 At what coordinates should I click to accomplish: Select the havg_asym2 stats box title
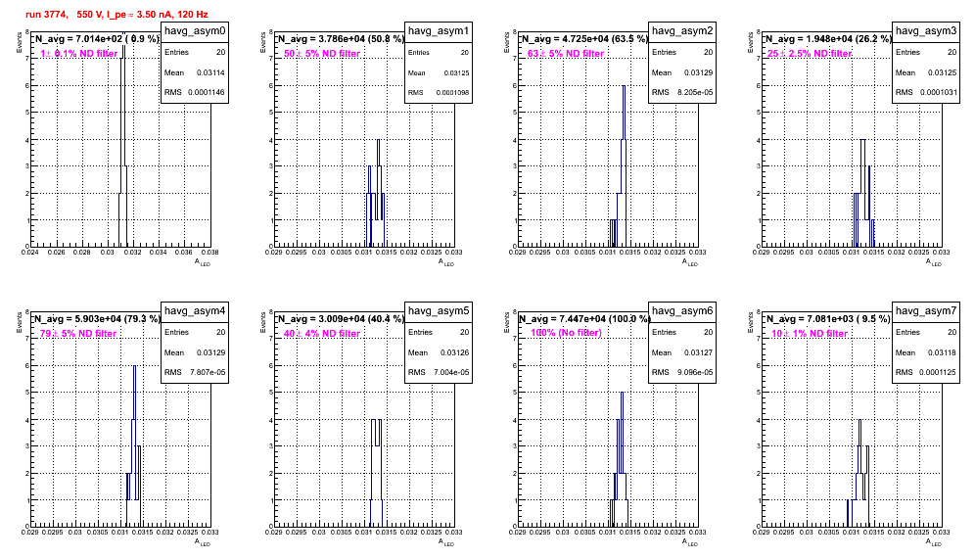tap(682, 30)
